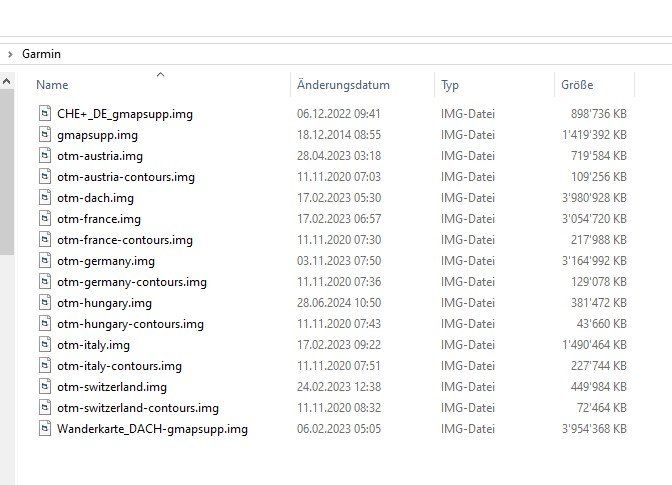Image resolution: width=672 pixels, height=485 pixels.
Task: Click the CHE+_DE_gmapsupp.img file icon
Action: tap(45, 114)
